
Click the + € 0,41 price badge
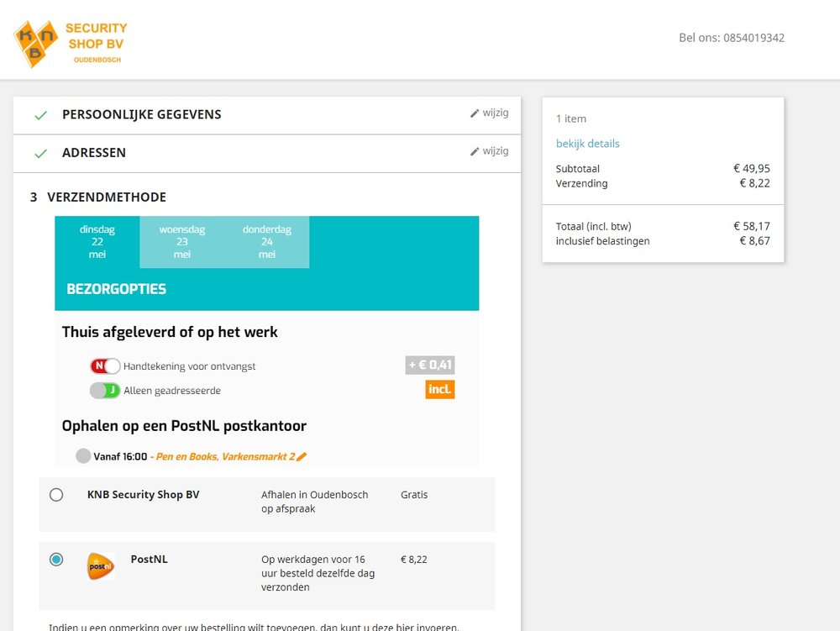pos(430,365)
